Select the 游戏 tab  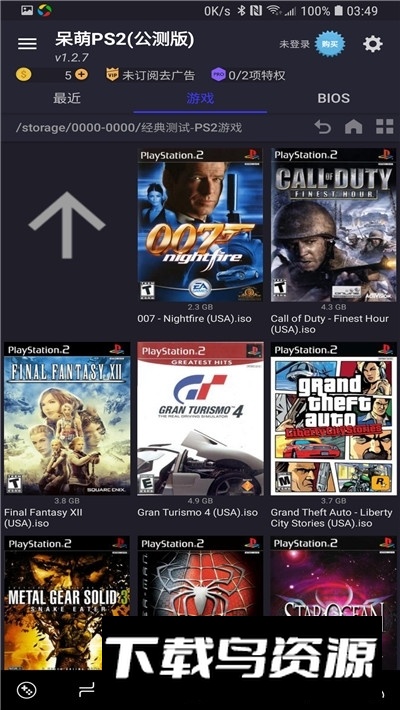click(x=200, y=98)
